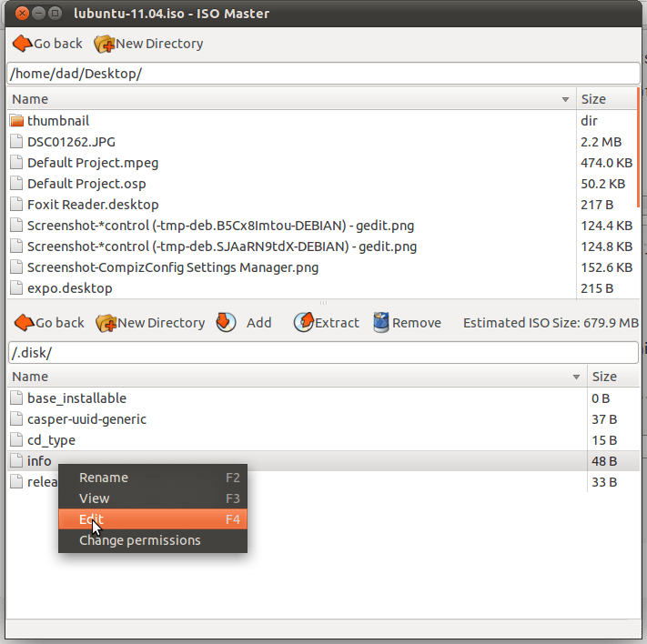Click the ISO pane Size column header
647x644 pixels.
613,377
